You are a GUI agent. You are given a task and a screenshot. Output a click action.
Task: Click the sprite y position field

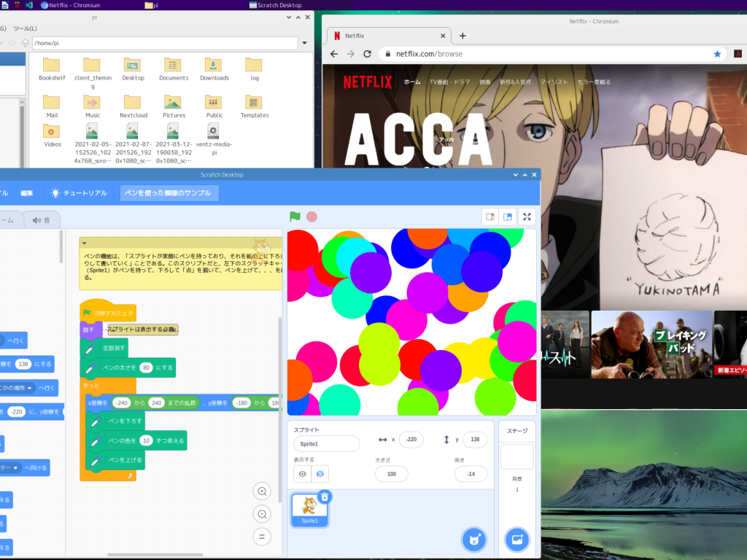pos(475,440)
